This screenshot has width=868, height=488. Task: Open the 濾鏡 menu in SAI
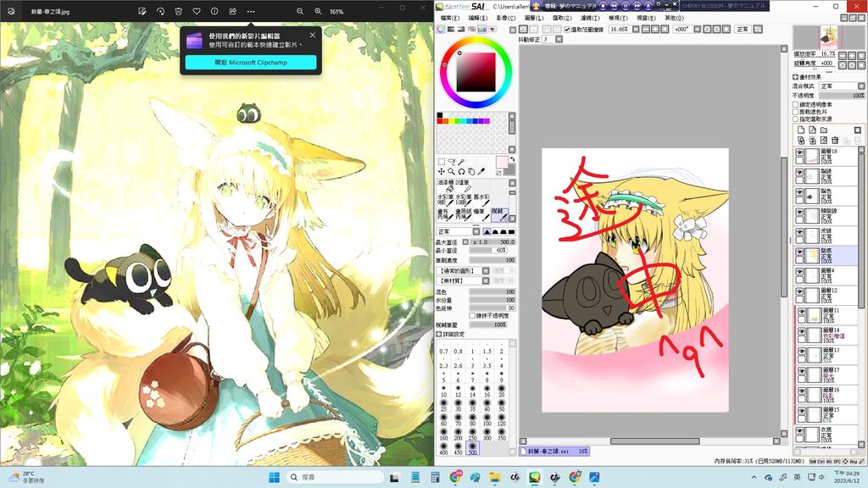pyautogui.click(x=590, y=19)
